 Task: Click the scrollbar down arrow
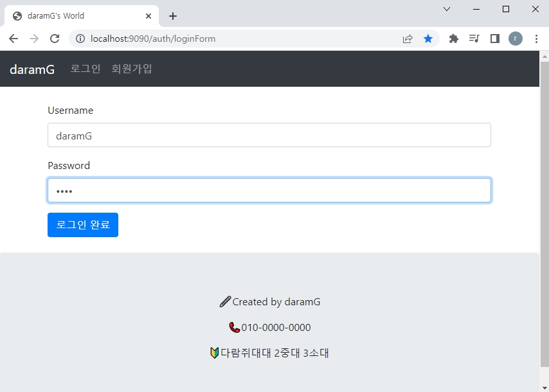pos(544,388)
